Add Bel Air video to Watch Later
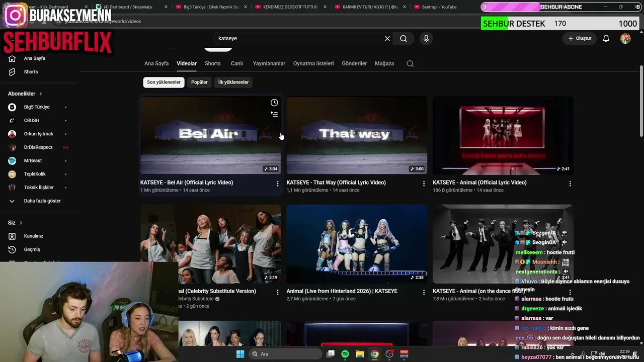The width and height of the screenshot is (644, 362). (274, 103)
